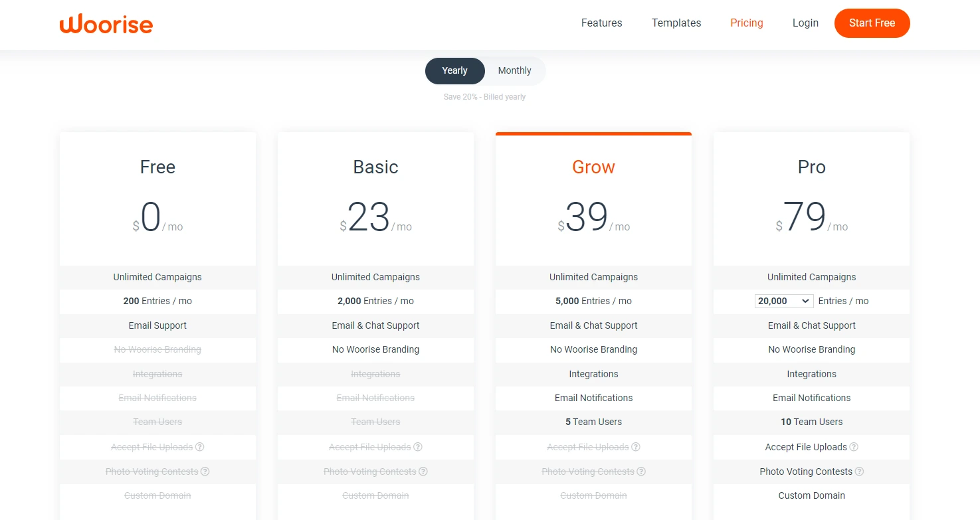Click 'Integrations' in the Grow plan

click(594, 374)
